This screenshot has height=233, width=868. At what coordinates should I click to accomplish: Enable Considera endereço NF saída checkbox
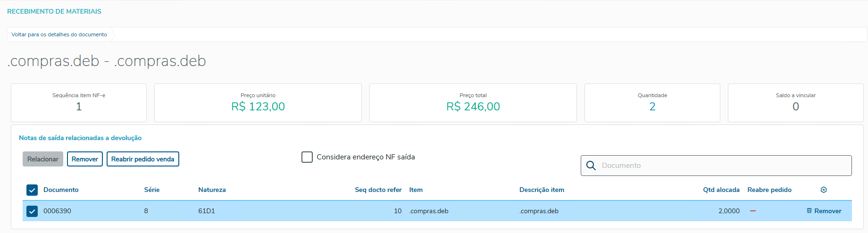point(307,157)
